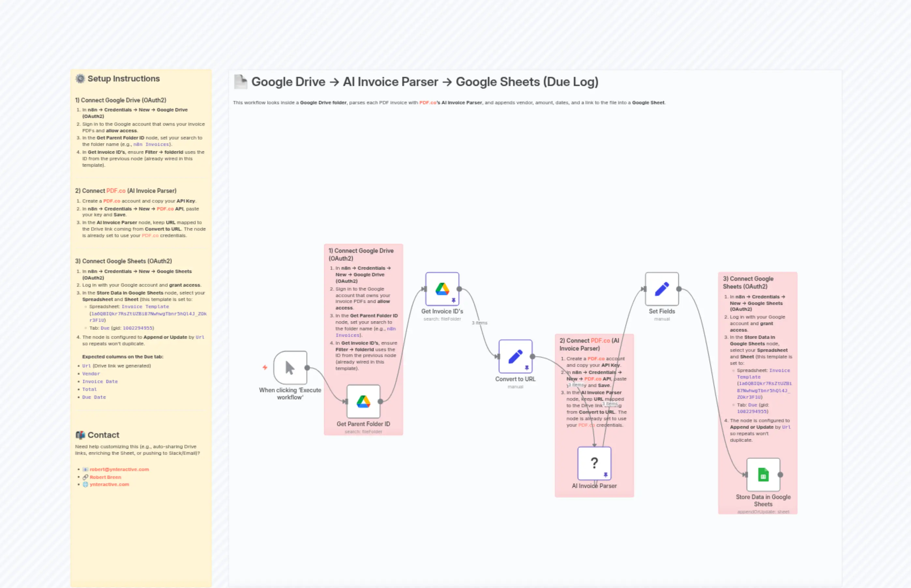Click the lightning bolt on the trigger node
This screenshot has height=588, width=911.
coord(265,367)
